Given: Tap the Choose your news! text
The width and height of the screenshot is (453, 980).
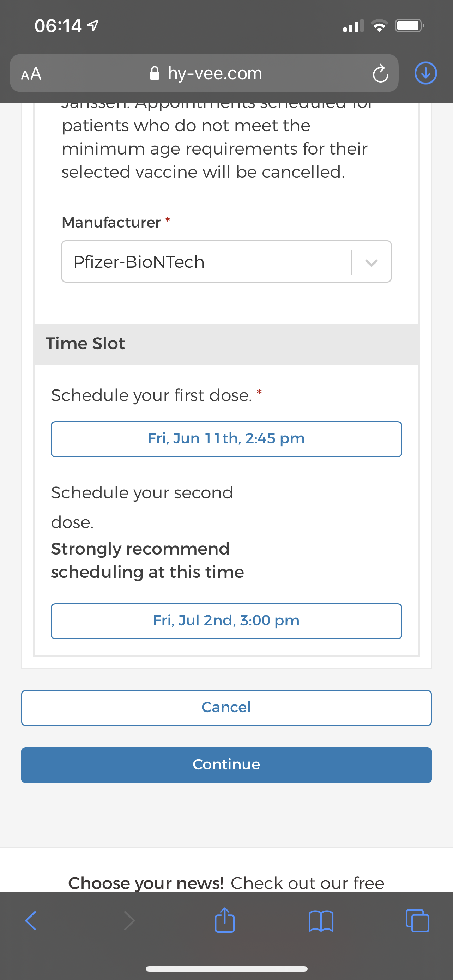Looking at the screenshot, I should (x=146, y=883).
